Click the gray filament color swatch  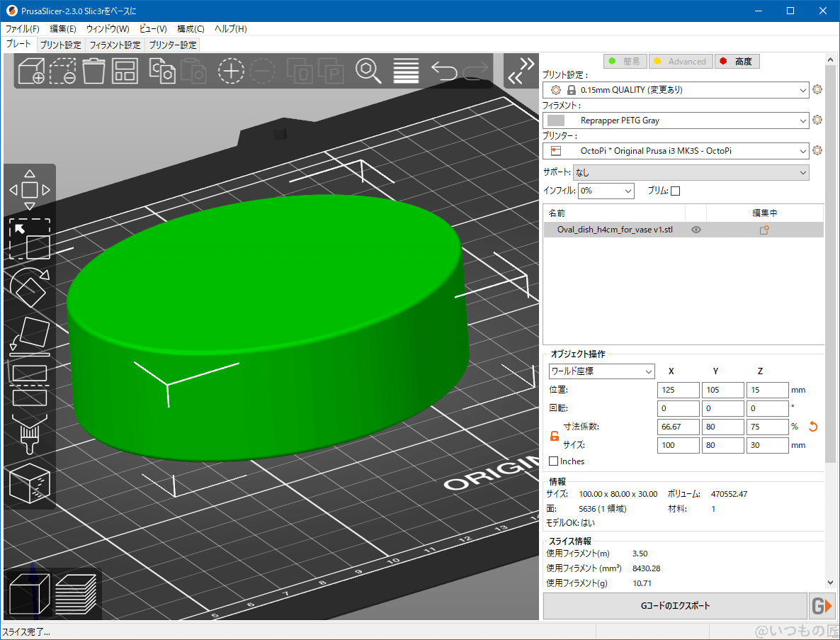pyautogui.click(x=557, y=120)
